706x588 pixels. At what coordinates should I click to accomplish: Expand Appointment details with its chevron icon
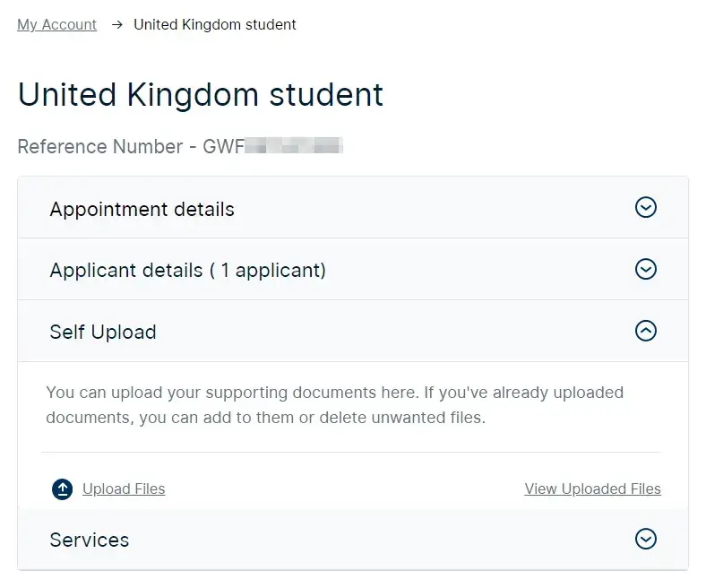click(x=645, y=208)
